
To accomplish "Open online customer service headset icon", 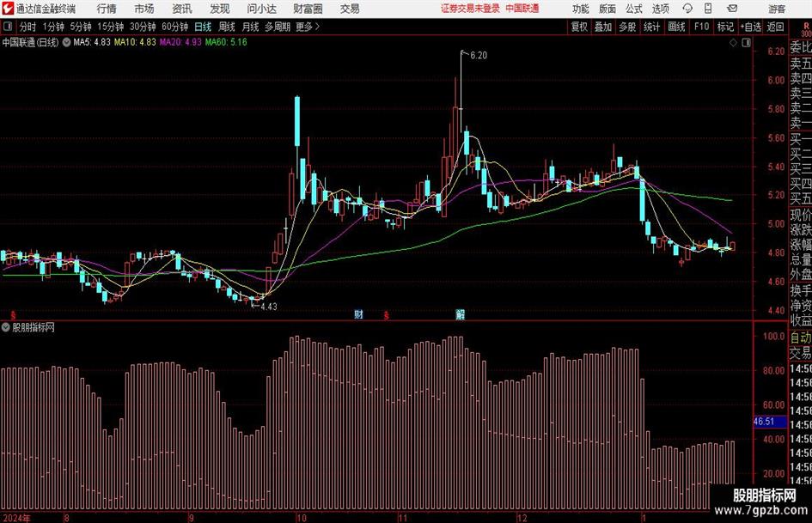I will (x=687, y=9).
